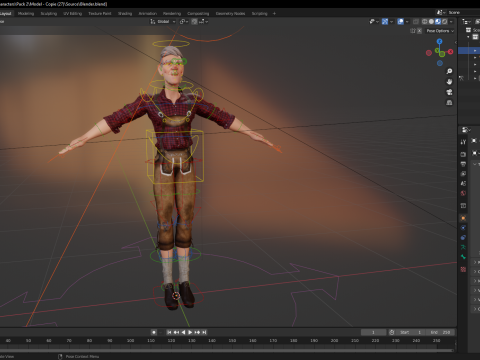Screen dimensions: 480x360
Task: Open the Tool properties tab
Action: (x=463, y=142)
